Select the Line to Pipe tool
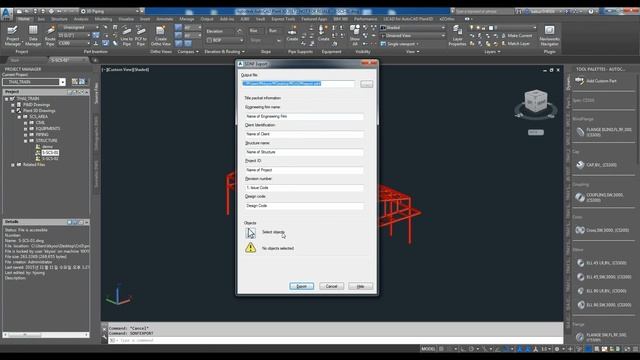 127,36
